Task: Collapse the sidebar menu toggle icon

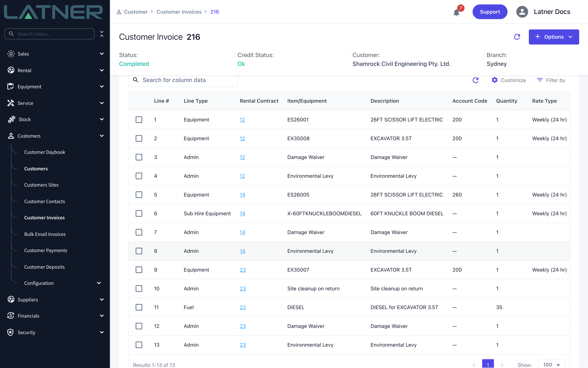Action: 102,34
